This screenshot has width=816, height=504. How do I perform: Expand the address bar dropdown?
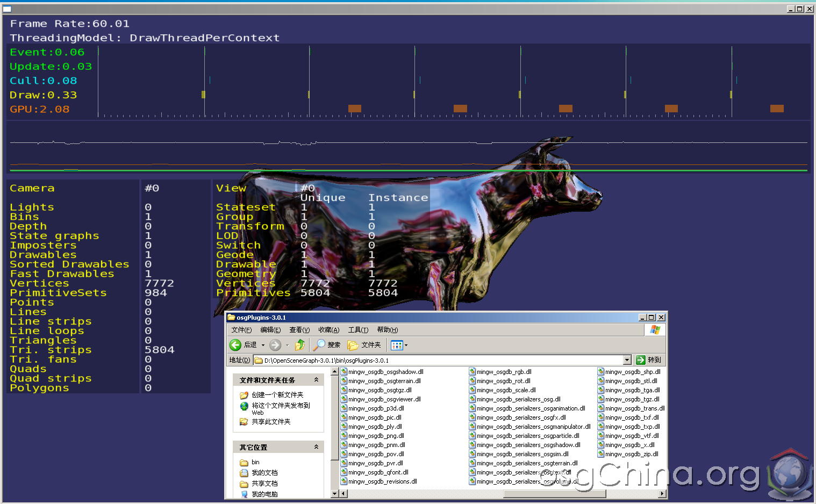click(627, 360)
